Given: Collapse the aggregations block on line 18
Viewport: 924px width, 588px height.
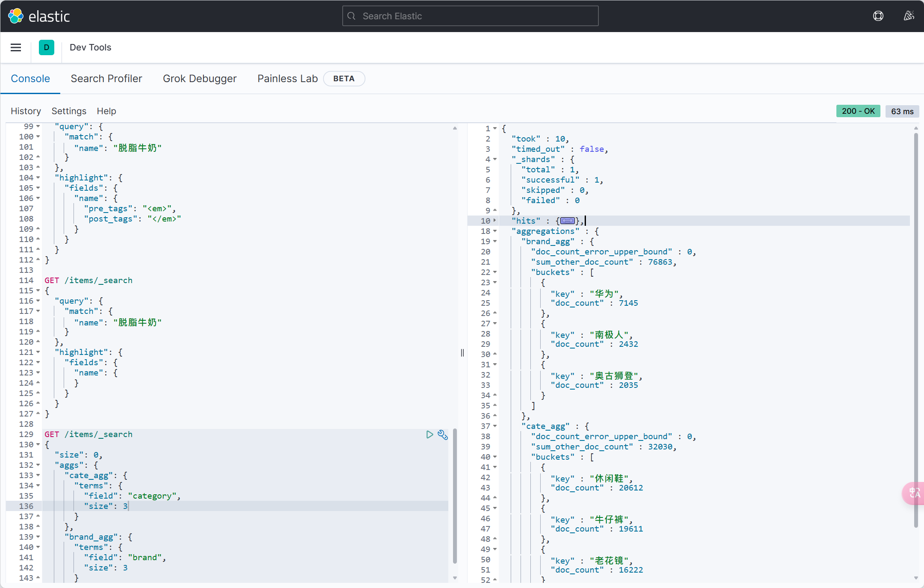Looking at the screenshot, I should pos(495,231).
